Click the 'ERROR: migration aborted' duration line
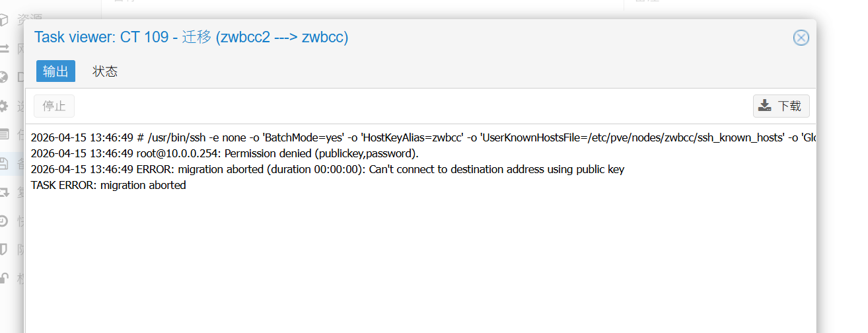 coord(327,169)
